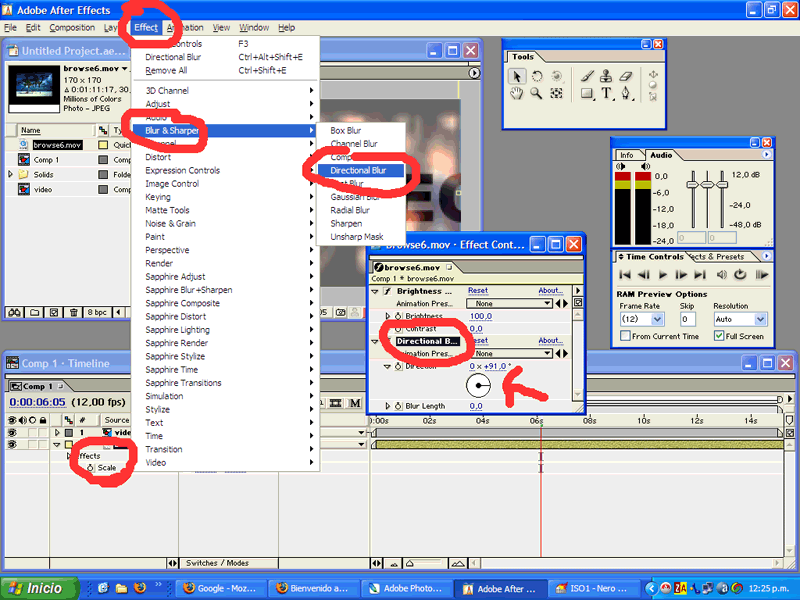Choose Directional Blur in submenu
800x600 pixels.
tap(361, 170)
